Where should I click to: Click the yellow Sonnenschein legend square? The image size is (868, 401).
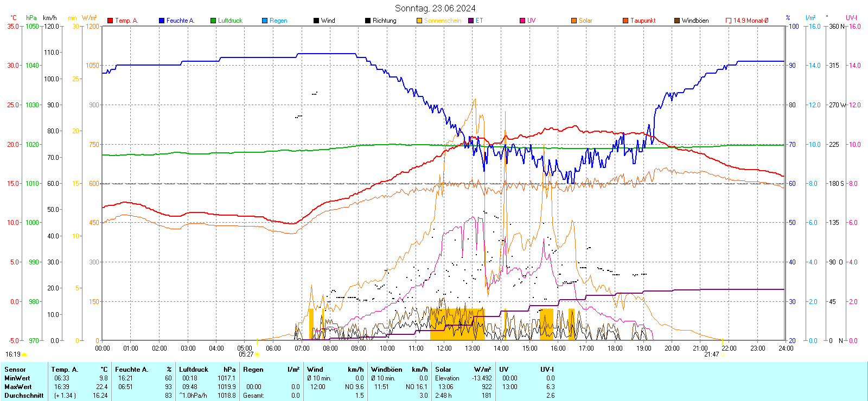click(x=419, y=21)
